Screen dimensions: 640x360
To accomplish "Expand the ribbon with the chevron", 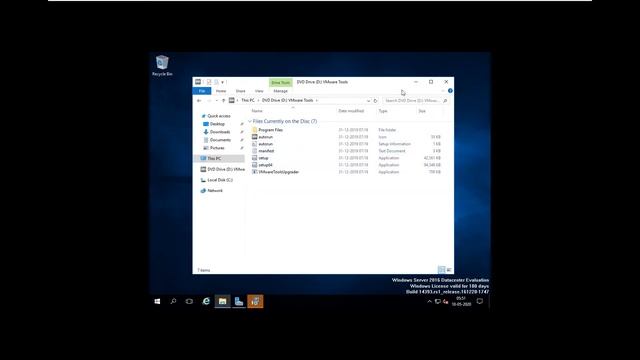I will [x=443, y=91].
